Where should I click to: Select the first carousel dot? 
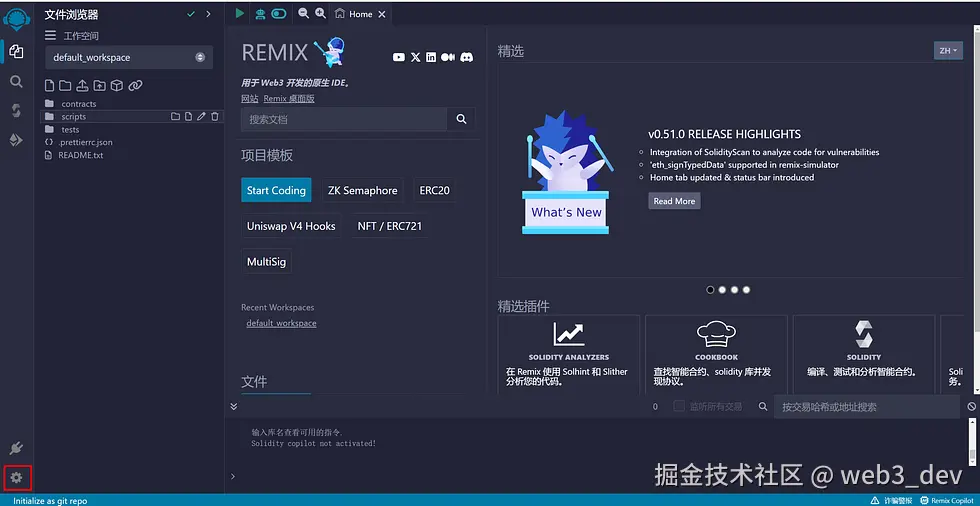click(710, 290)
